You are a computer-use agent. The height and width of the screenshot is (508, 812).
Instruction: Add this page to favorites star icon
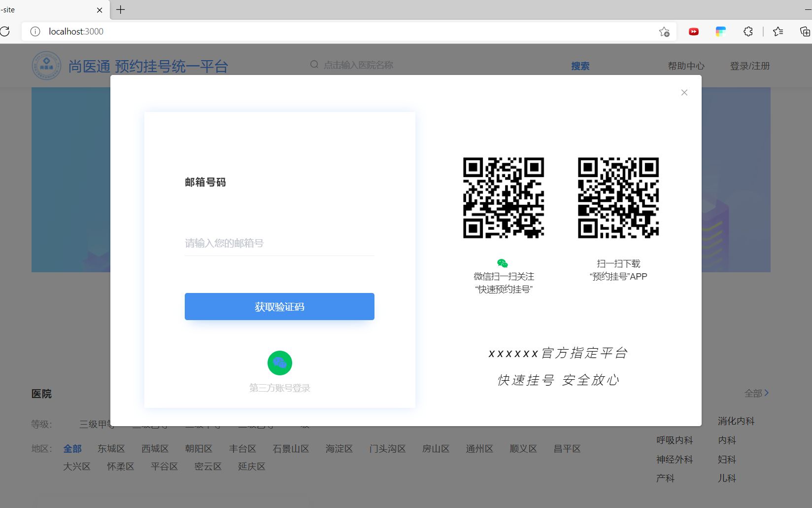(664, 32)
